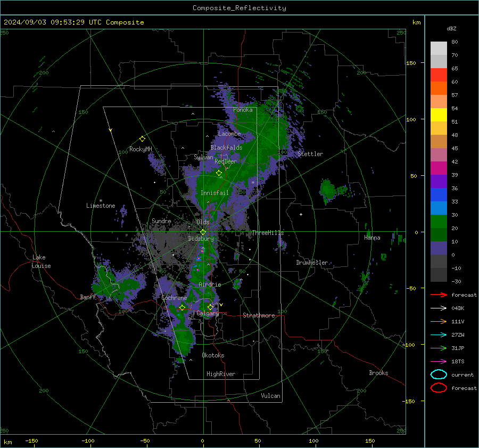Image resolution: width=479 pixels, height=448 pixels.
Task: Click the -30 value in dBZ legend
Action: pyautogui.click(x=456, y=281)
